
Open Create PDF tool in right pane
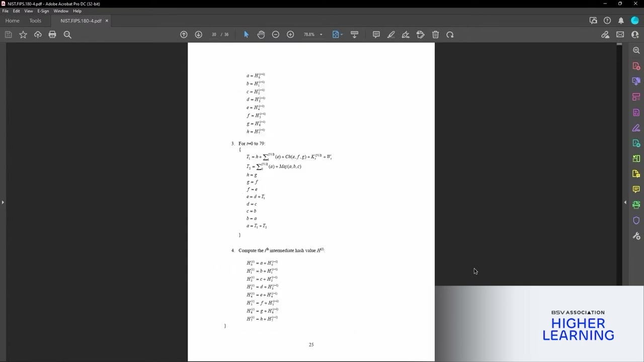point(636,66)
